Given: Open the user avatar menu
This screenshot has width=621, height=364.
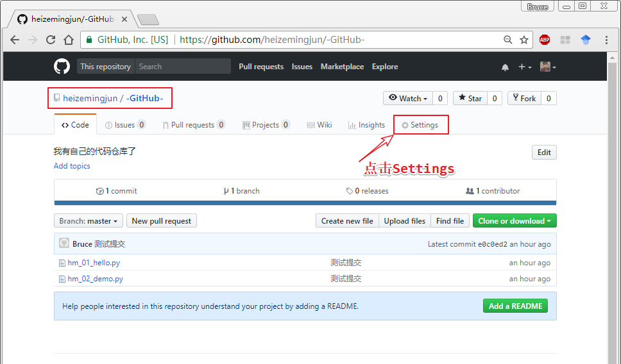Looking at the screenshot, I should tap(548, 67).
